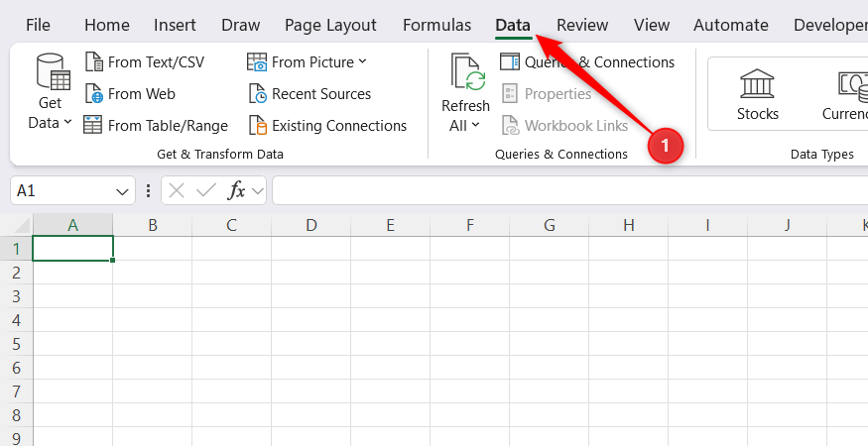The image size is (868, 446).
Task: Click the Enter checkmark in formula bar
Action: [x=206, y=191]
